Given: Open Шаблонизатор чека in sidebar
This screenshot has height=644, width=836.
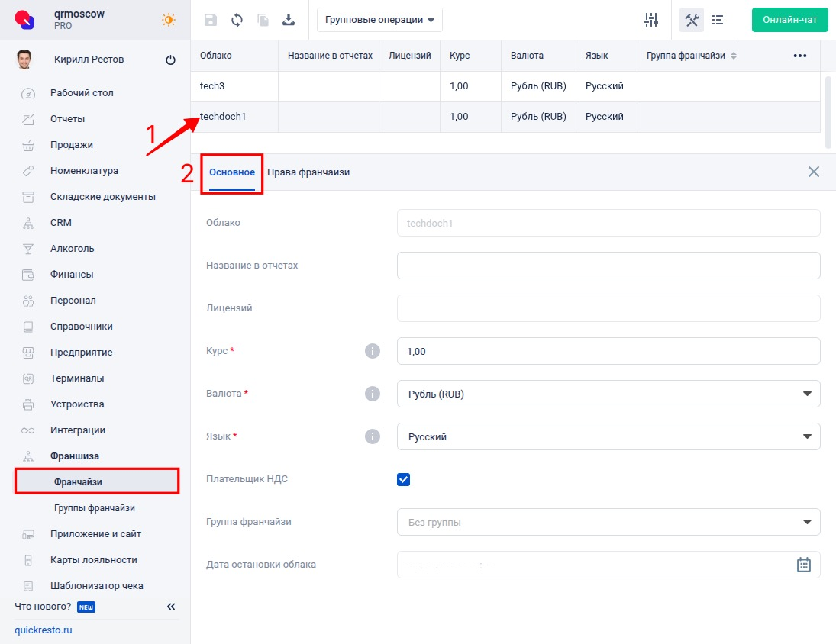Looking at the screenshot, I should coord(96,586).
